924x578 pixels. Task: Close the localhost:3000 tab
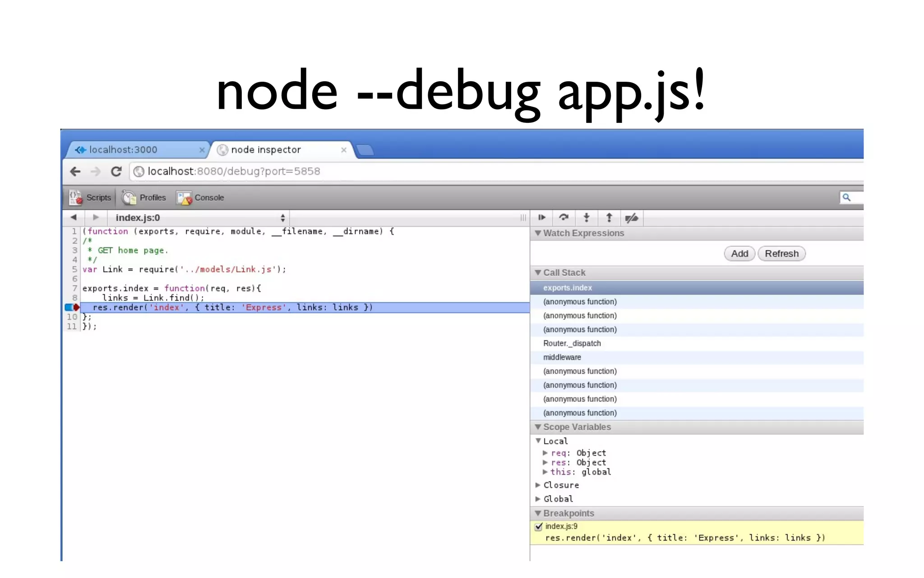point(202,150)
